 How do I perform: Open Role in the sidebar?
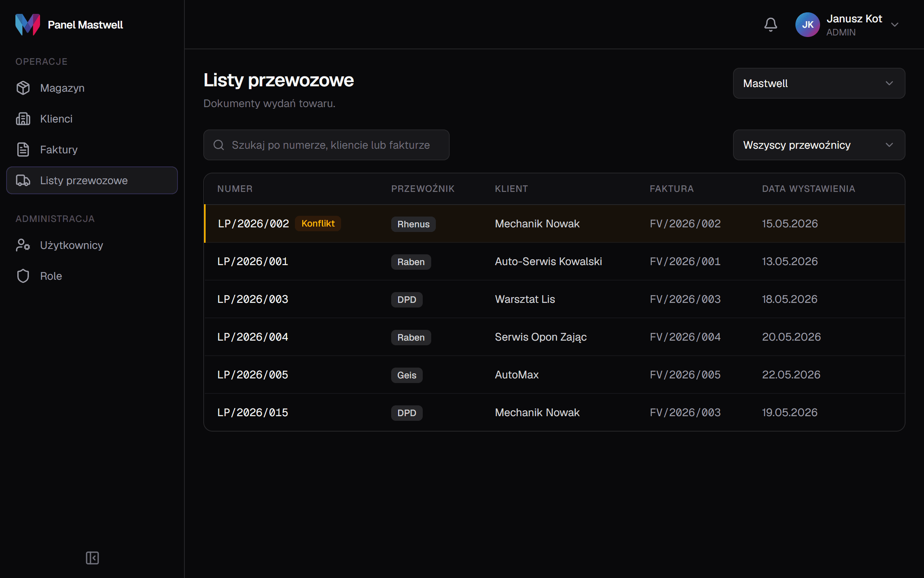pyautogui.click(x=92, y=276)
